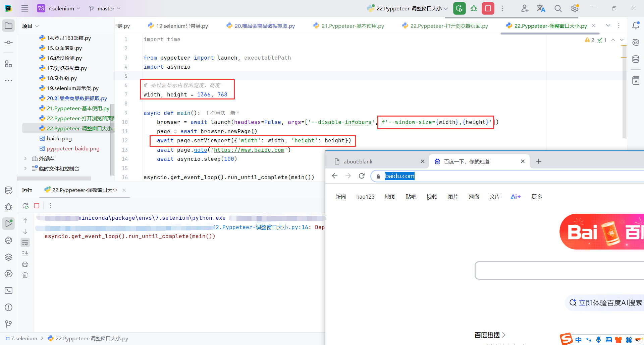Toggle Sogou IME Chinese/English mode
The image size is (644, 345).
[579, 340]
